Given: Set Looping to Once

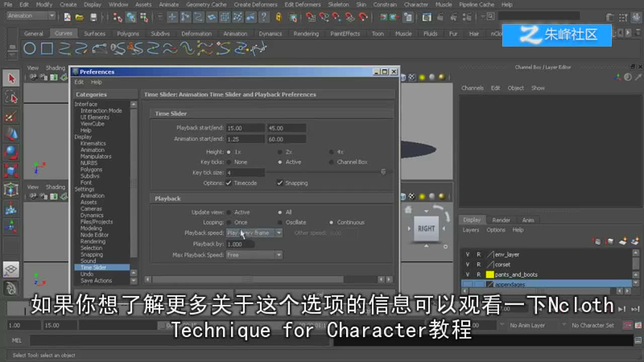Looking at the screenshot, I should point(229,222).
